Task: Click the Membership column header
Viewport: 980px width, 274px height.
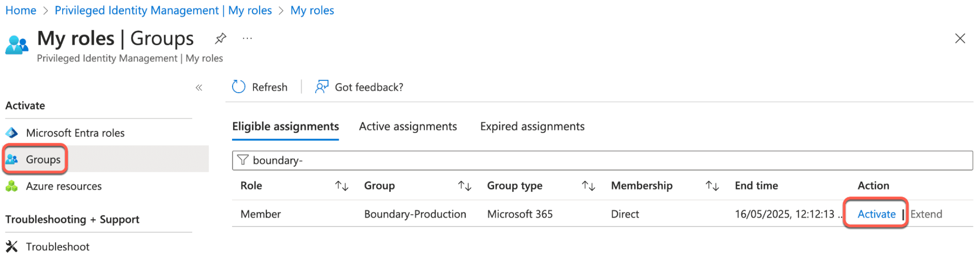Action: [x=642, y=186]
